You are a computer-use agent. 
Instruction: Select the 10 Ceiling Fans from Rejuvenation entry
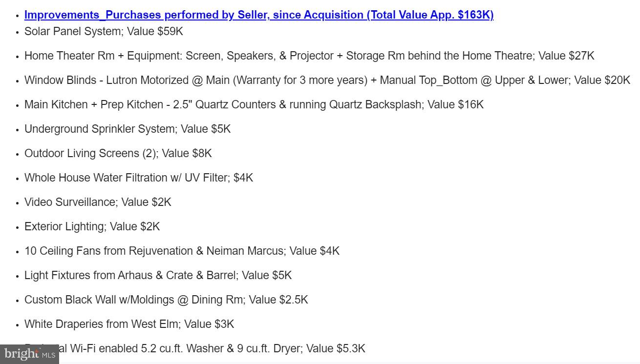(182, 251)
